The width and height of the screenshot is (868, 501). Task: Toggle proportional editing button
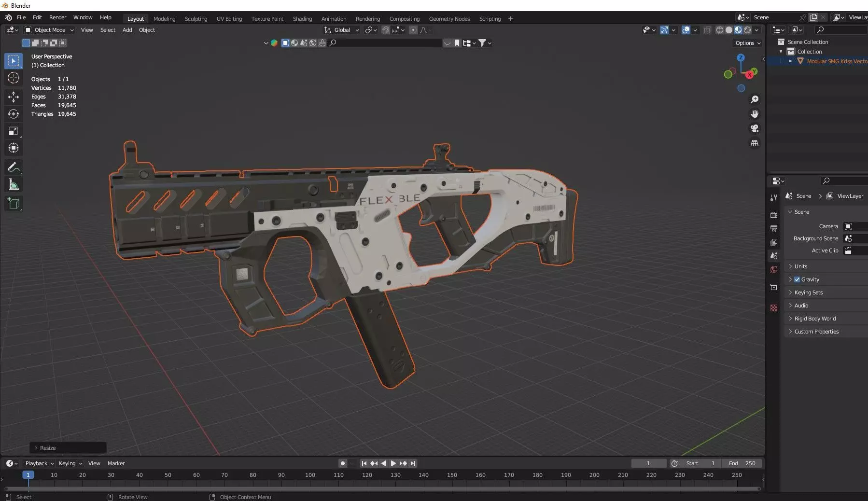(413, 30)
